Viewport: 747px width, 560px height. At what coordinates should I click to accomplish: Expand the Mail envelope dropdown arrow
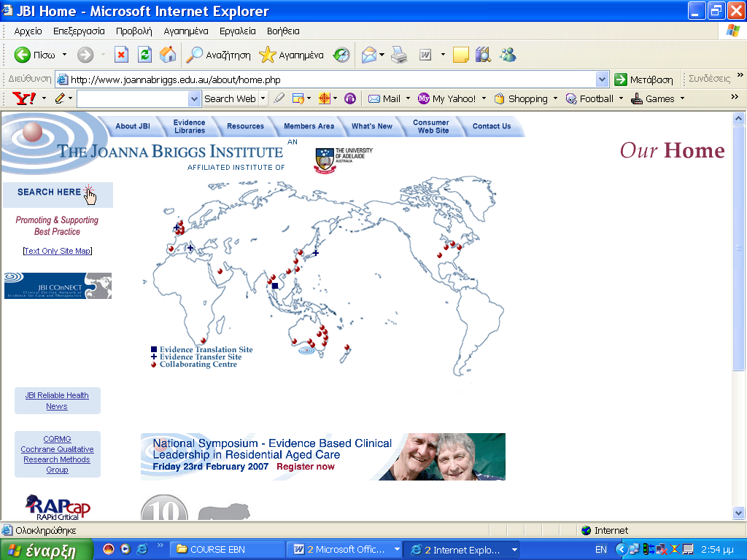(x=382, y=55)
